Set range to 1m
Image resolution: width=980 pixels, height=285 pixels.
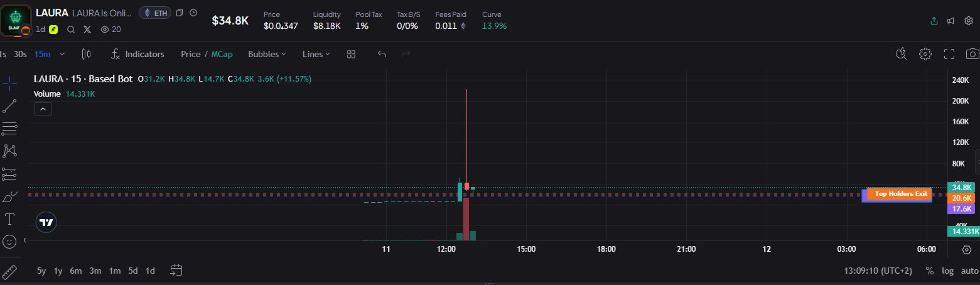coord(115,271)
